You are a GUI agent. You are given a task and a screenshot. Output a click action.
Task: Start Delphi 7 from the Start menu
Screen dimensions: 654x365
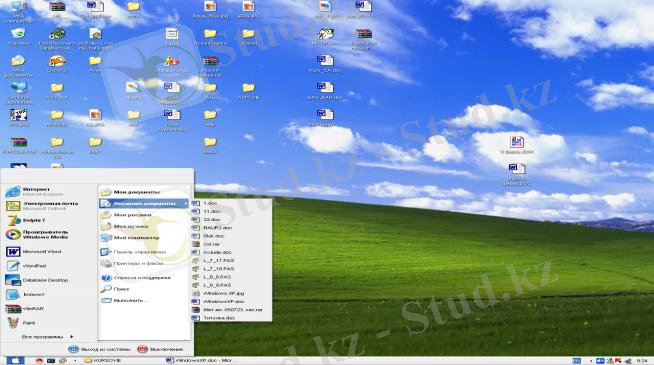pyautogui.click(x=25, y=220)
